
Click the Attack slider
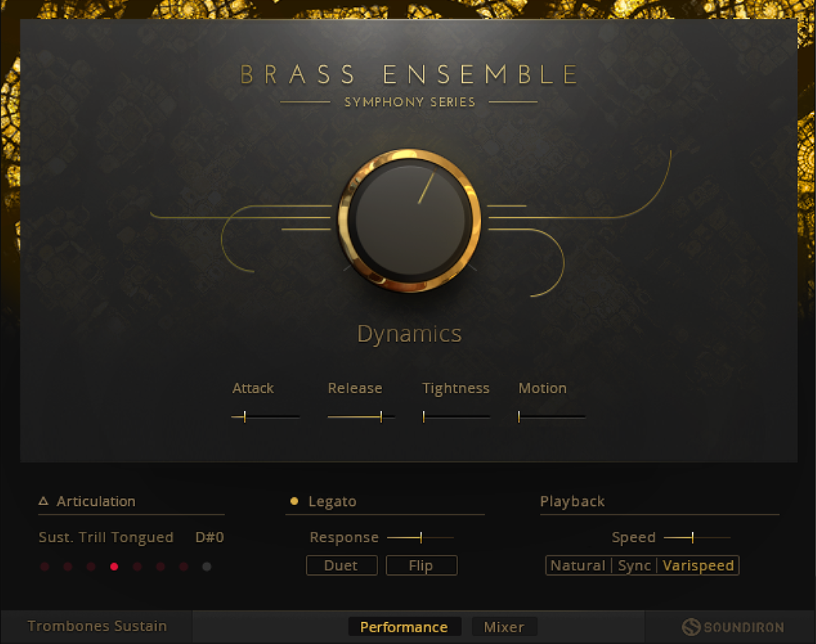tap(265, 417)
